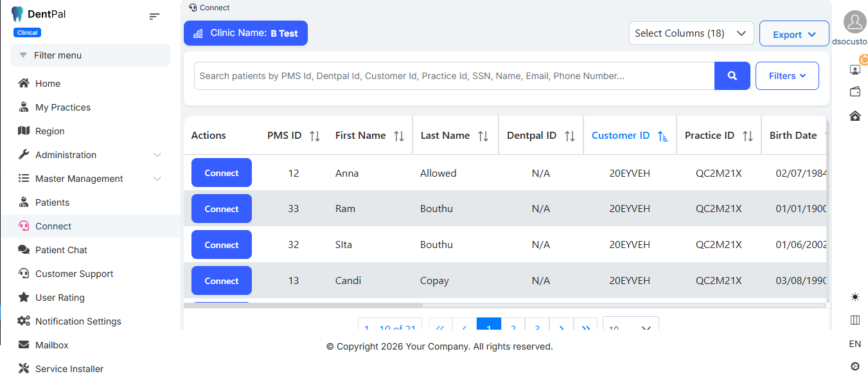Open the Export dropdown
Screen dimensions: 868x383
tap(794, 34)
